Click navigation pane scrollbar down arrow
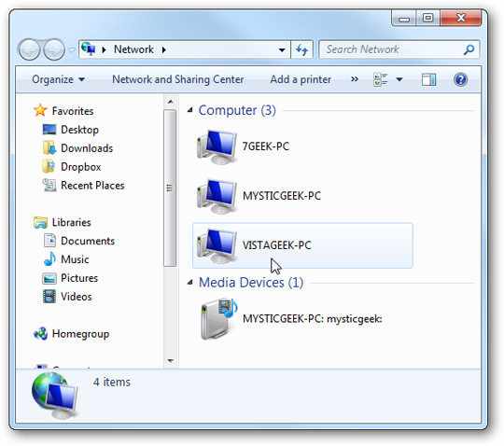The height and width of the screenshot is (446, 504). click(171, 361)
